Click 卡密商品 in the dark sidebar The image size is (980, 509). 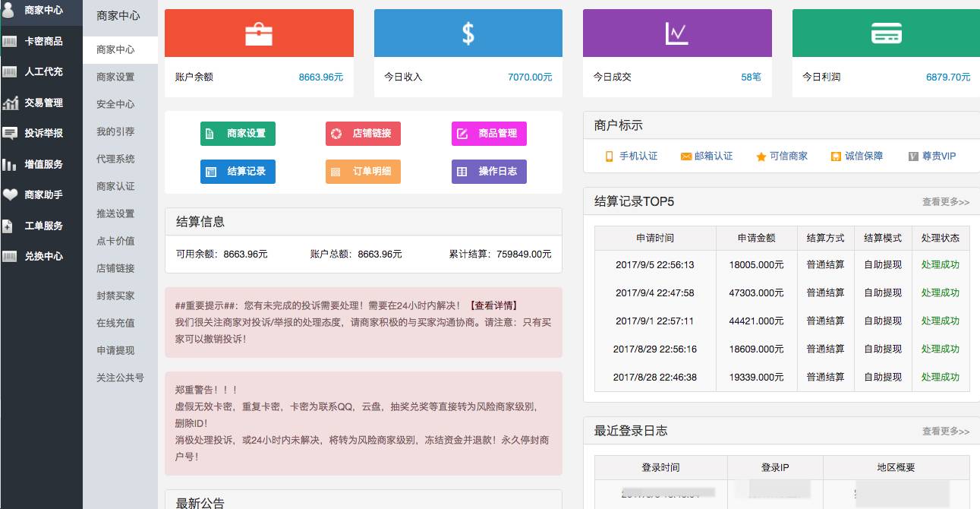click(x=43, y=41)
